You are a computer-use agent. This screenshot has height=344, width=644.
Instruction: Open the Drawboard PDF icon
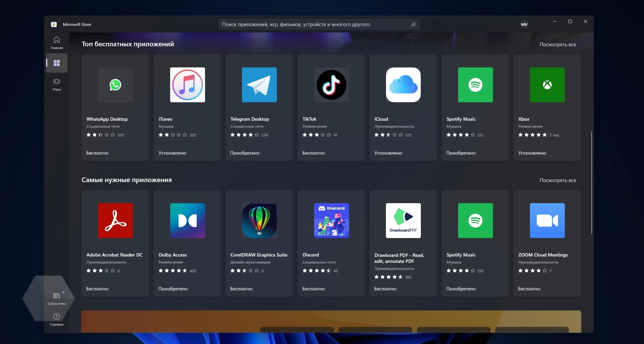tap(403, 221)
